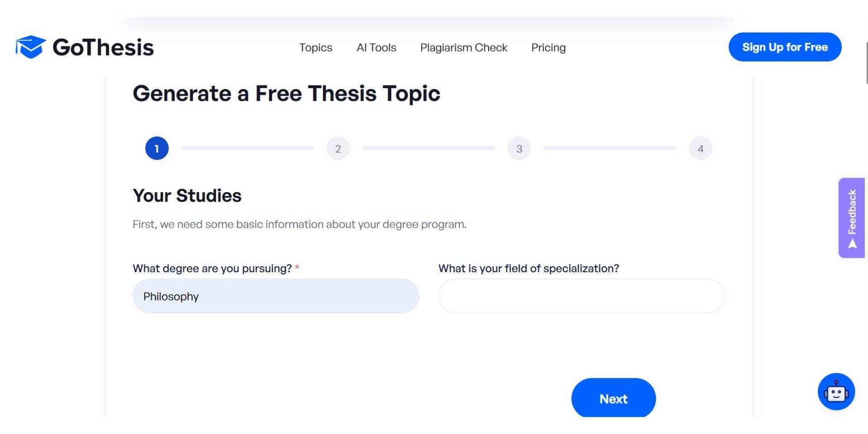Image resolution: width=868 pixels, height=434 pixels.
Task: Click the progress bar between steps 1 and 2
Action: pos(247,148)
